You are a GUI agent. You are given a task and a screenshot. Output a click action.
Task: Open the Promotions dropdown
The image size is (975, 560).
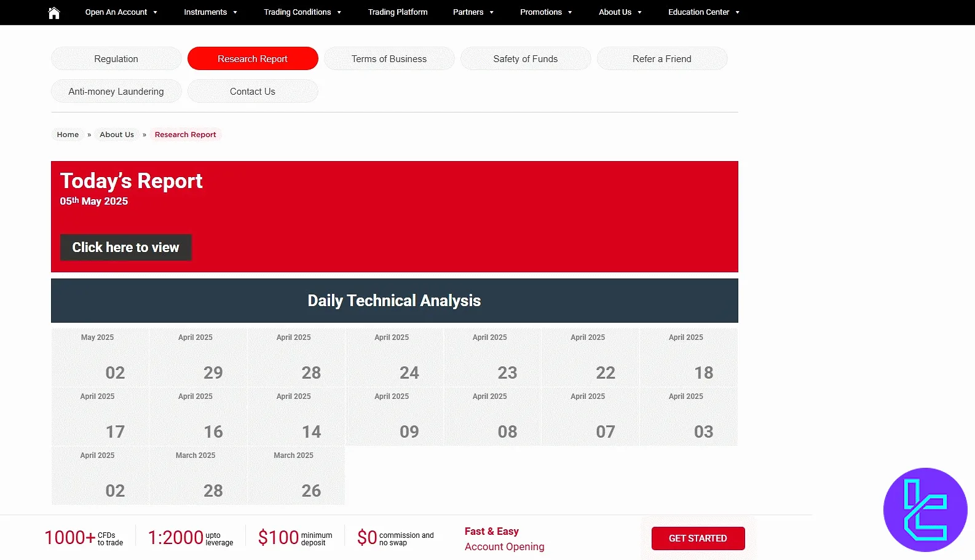(x=546, y=12)
